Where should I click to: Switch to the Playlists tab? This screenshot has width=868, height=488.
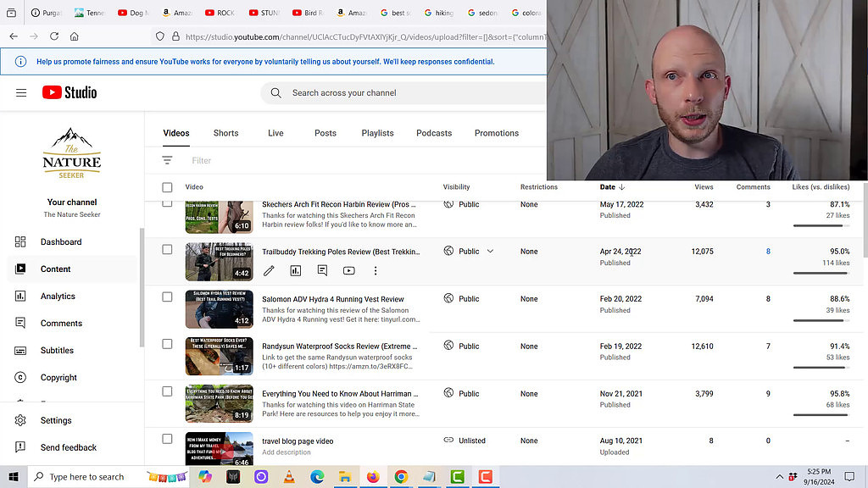pos(377,133)
